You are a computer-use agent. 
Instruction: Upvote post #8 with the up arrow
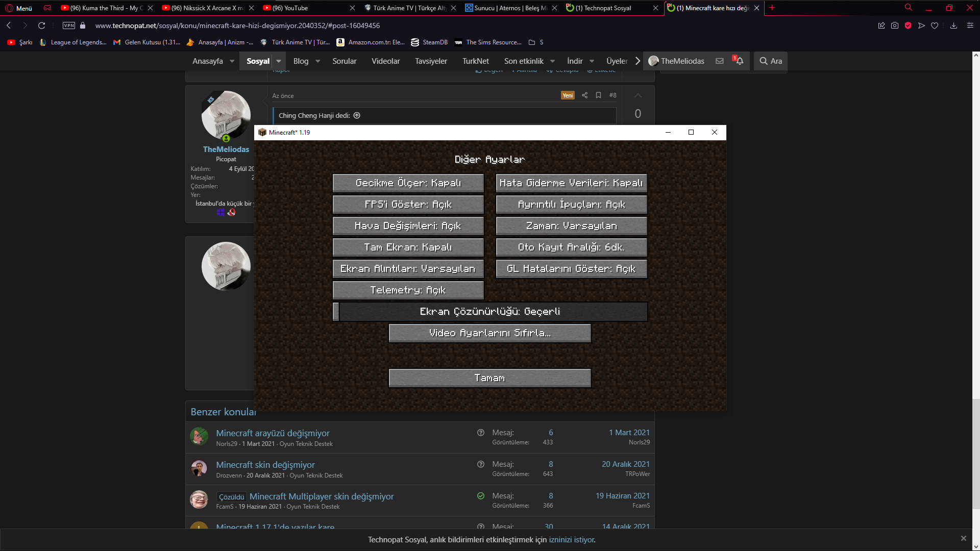pos(638,96)
